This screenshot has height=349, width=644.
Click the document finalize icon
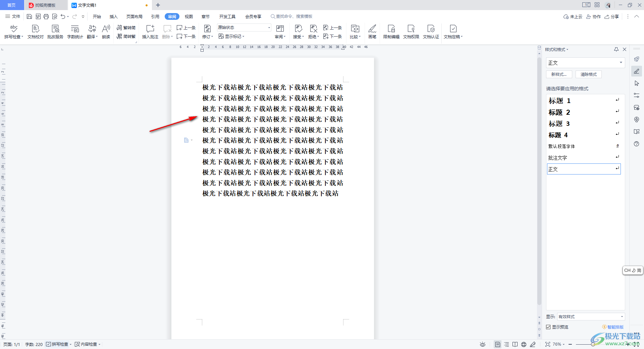(x=453, y=29)
